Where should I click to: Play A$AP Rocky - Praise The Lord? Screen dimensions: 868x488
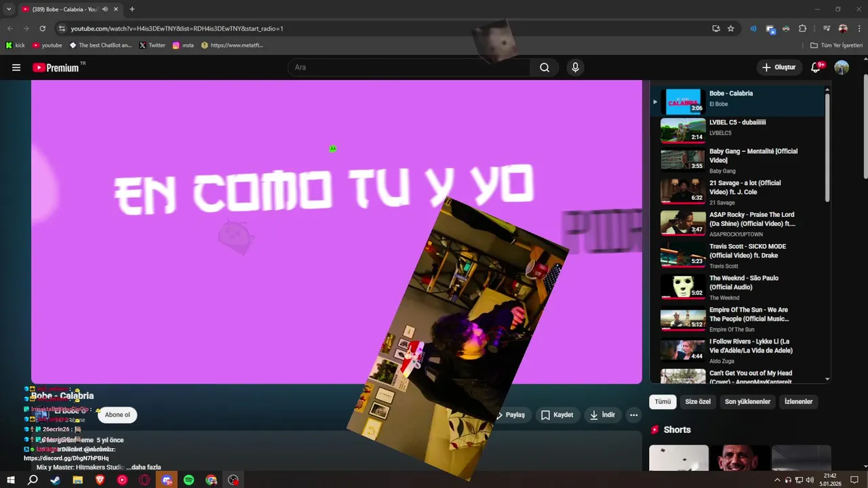[x=737, y=224]
